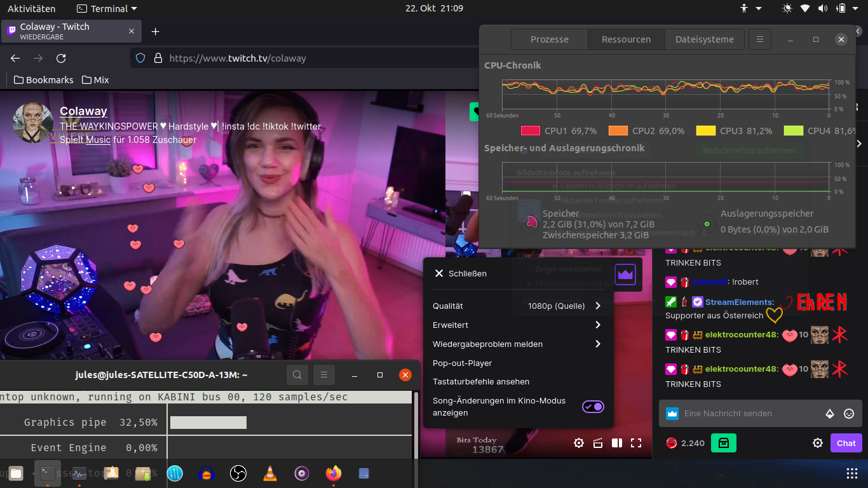This screenshot has height=488, width=868.
Task: Switch to the Ressourcen tab
Action: tap(627, 39)
